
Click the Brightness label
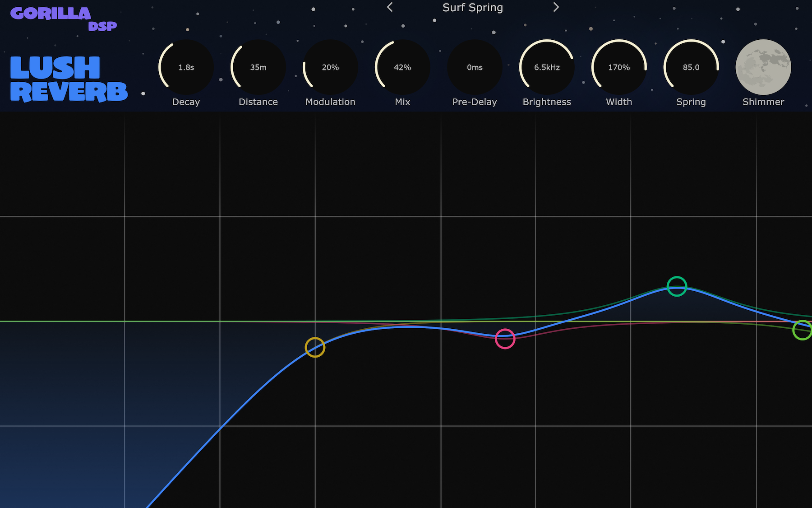coord(547,102)
